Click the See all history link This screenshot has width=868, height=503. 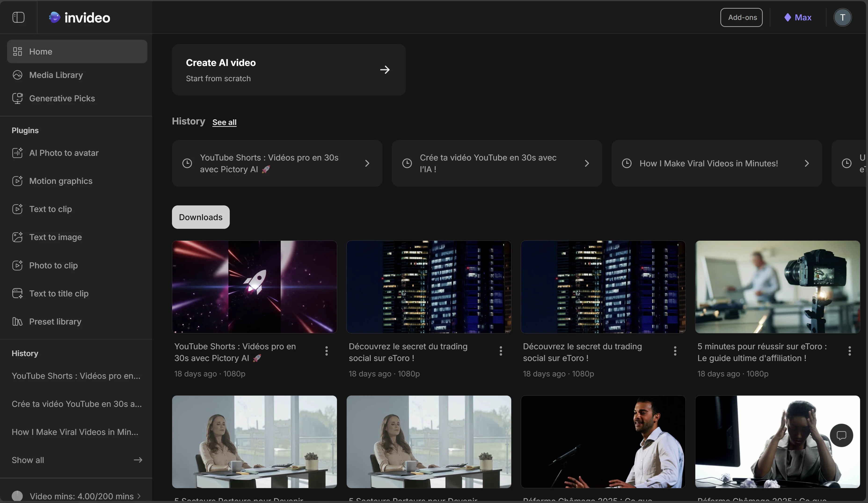(x=225, y=122)
